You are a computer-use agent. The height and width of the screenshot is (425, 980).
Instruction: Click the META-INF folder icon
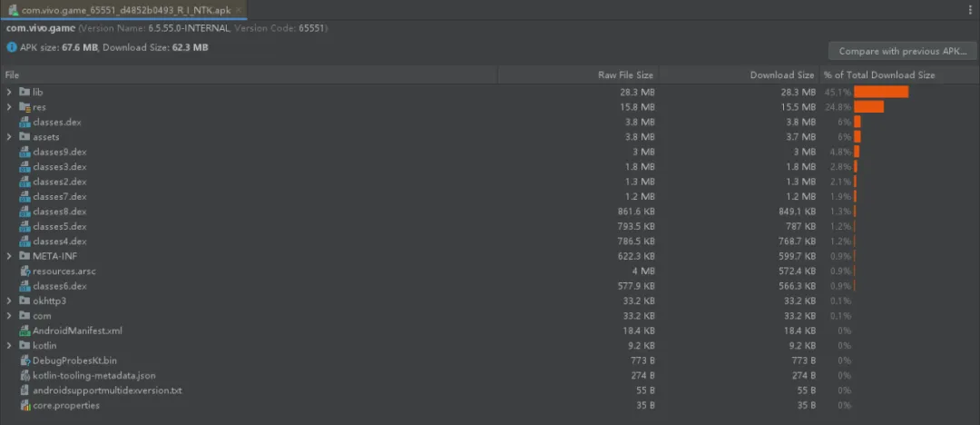(x=24, y=256)
